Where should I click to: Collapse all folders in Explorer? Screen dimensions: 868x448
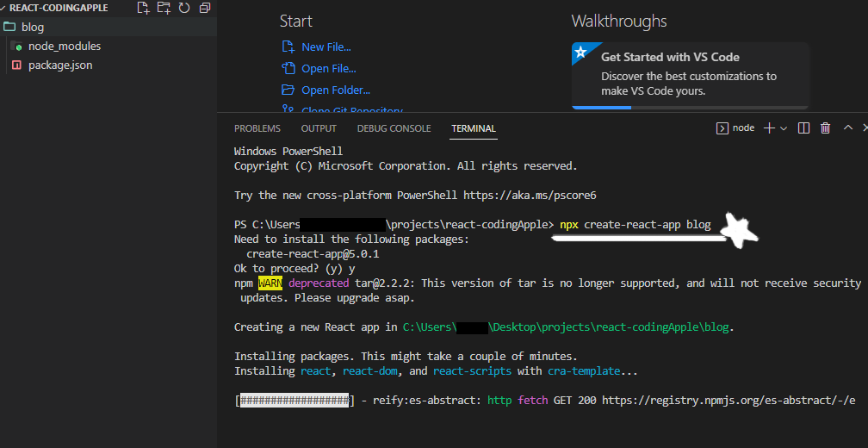point(205,8)
